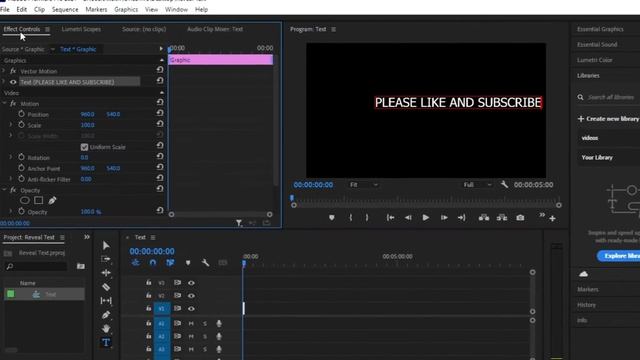640x360 pixels.
Task: Export a frame with the camera icon
Action: point(520,218)
